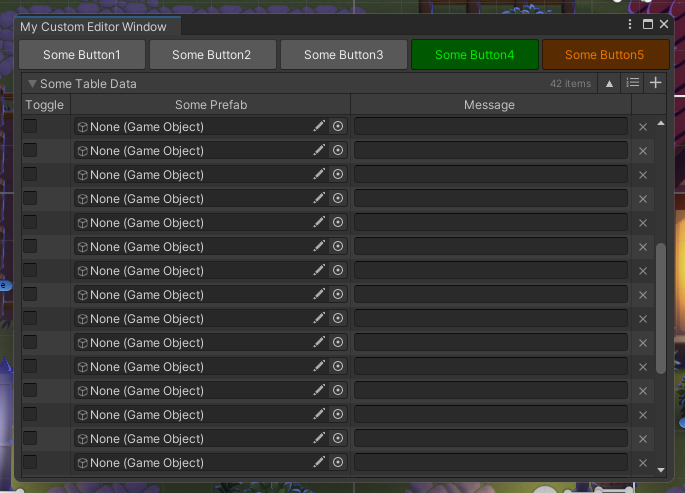The height and width of the screenshot is (493, 685).
Task: Check the Toggle checkbox in the last row
Action: [x=30, y=462]
